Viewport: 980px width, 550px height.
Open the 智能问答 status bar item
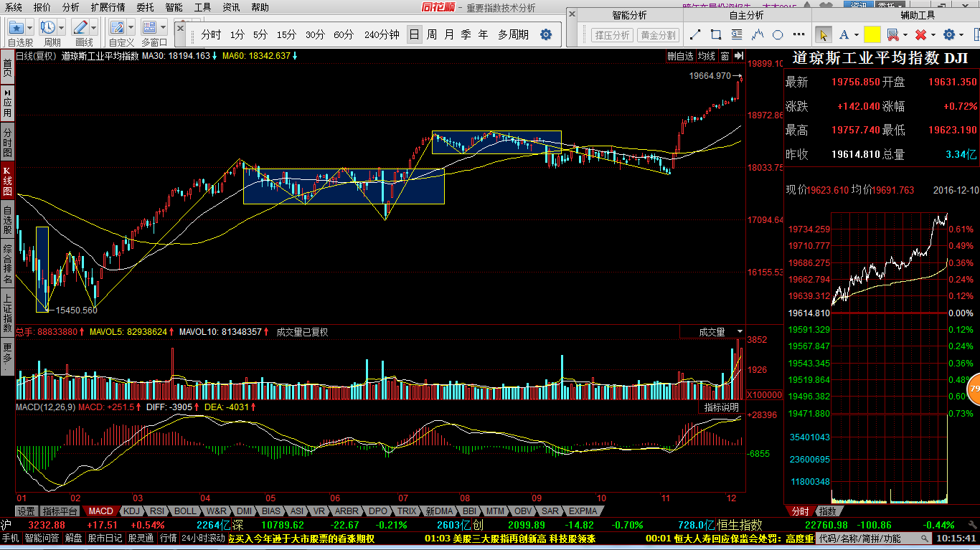(42, 538)
